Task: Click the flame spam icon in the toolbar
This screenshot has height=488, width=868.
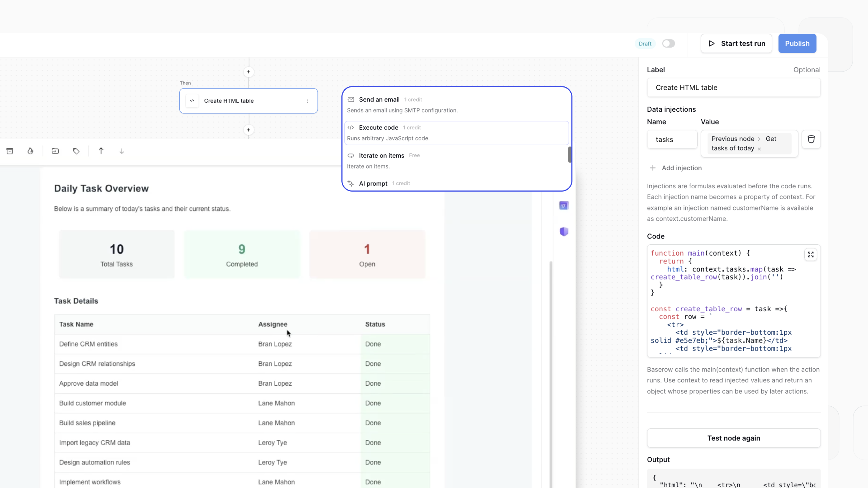Action: point(30,151)
